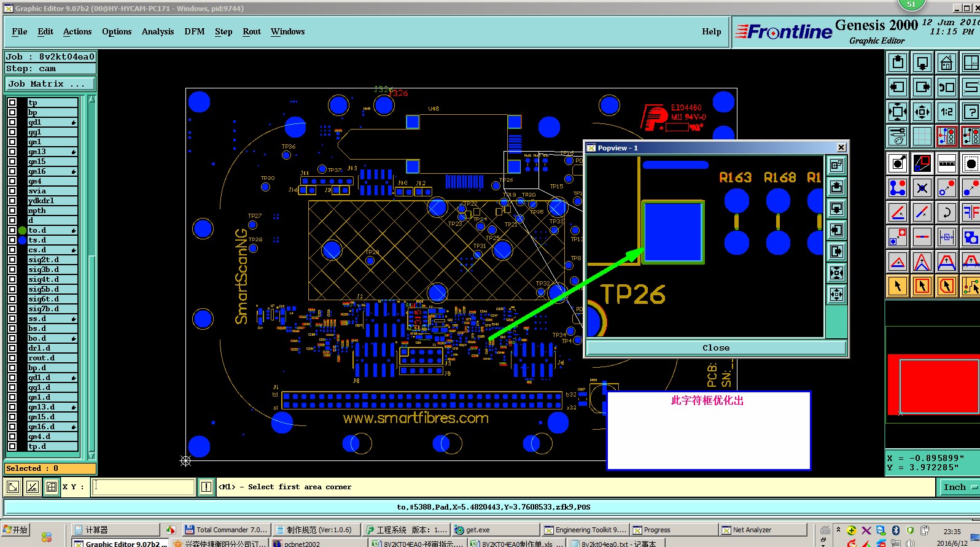Click the zoom out icon with outward arrows

coord(922,112)
